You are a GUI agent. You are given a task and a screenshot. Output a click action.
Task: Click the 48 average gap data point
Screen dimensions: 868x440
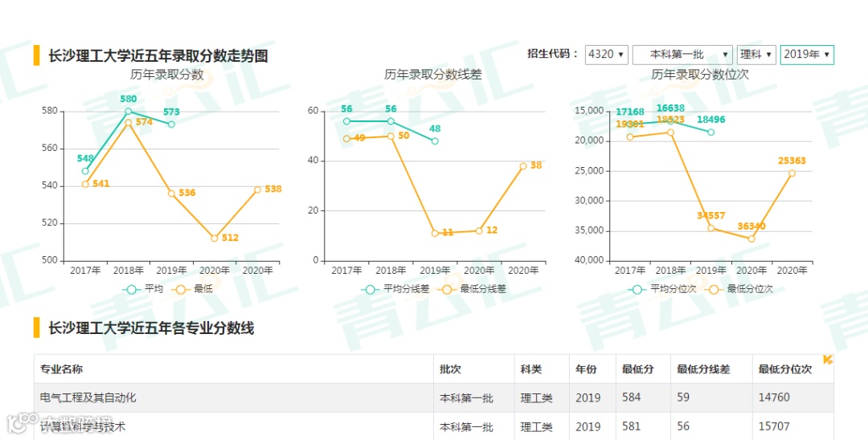point(435,141)
